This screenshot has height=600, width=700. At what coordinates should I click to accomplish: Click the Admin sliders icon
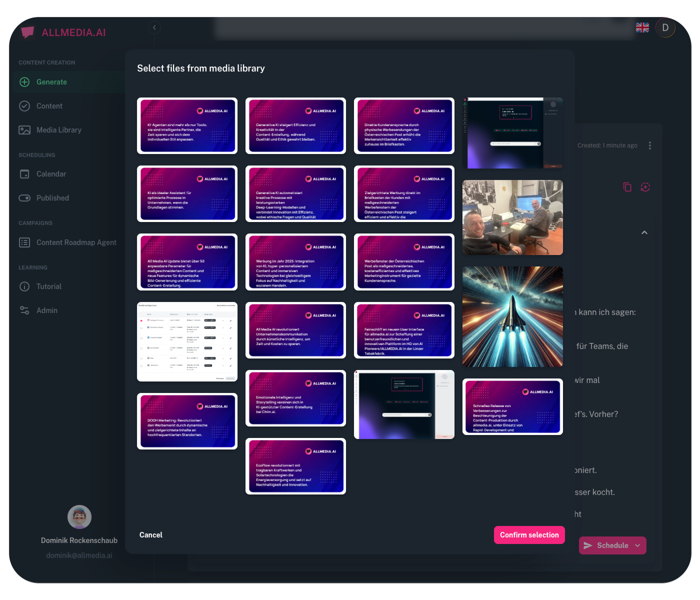click(24, 310)
